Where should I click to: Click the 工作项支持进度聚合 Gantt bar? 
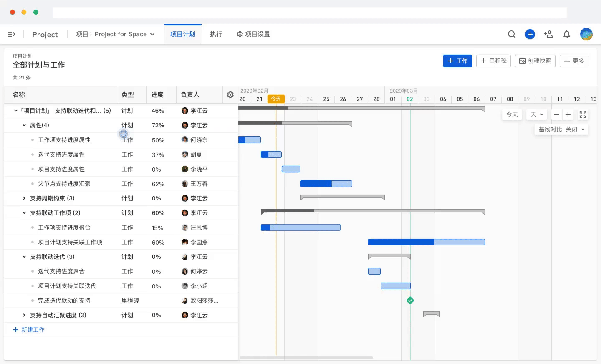tap(300, 227)
